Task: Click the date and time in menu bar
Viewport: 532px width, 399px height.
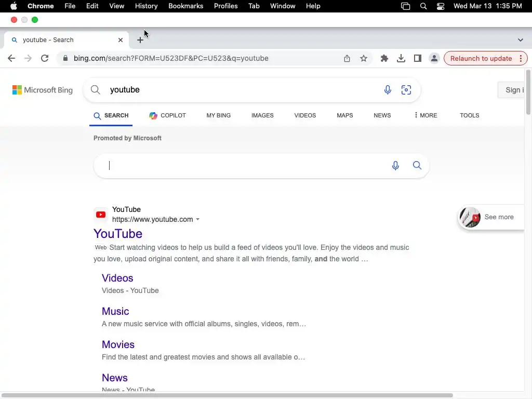Action: coord(487,6)
